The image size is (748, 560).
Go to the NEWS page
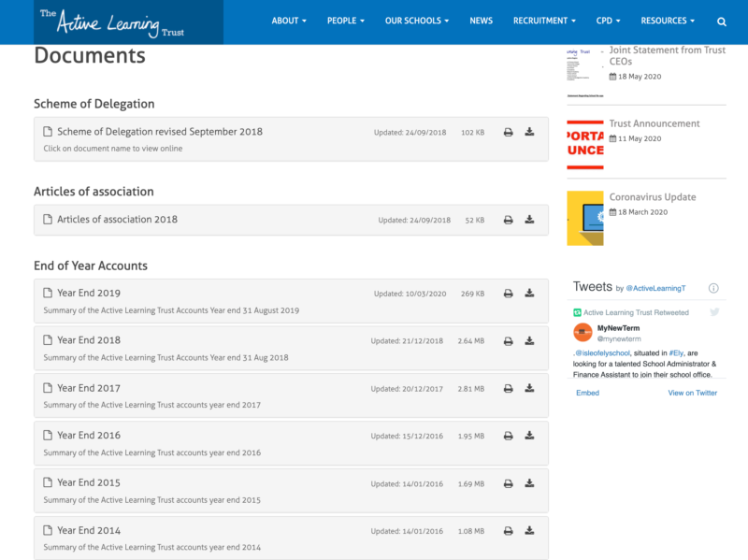click(481, 21)
